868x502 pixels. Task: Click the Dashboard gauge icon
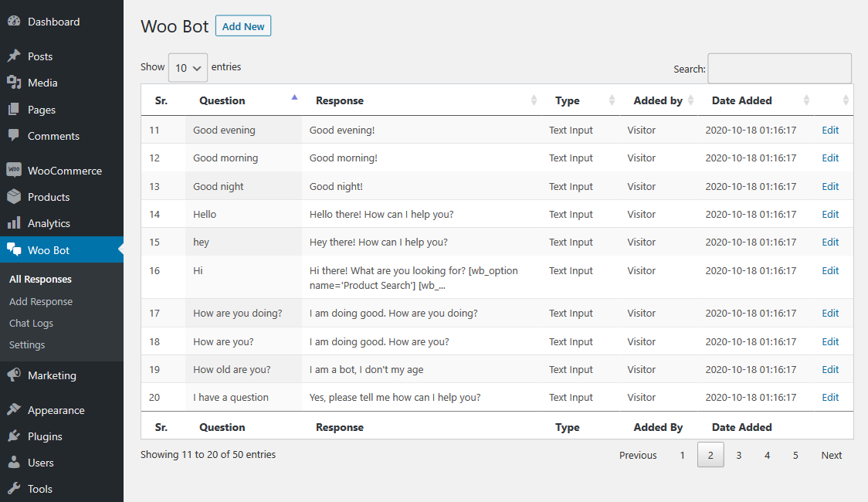14,22
